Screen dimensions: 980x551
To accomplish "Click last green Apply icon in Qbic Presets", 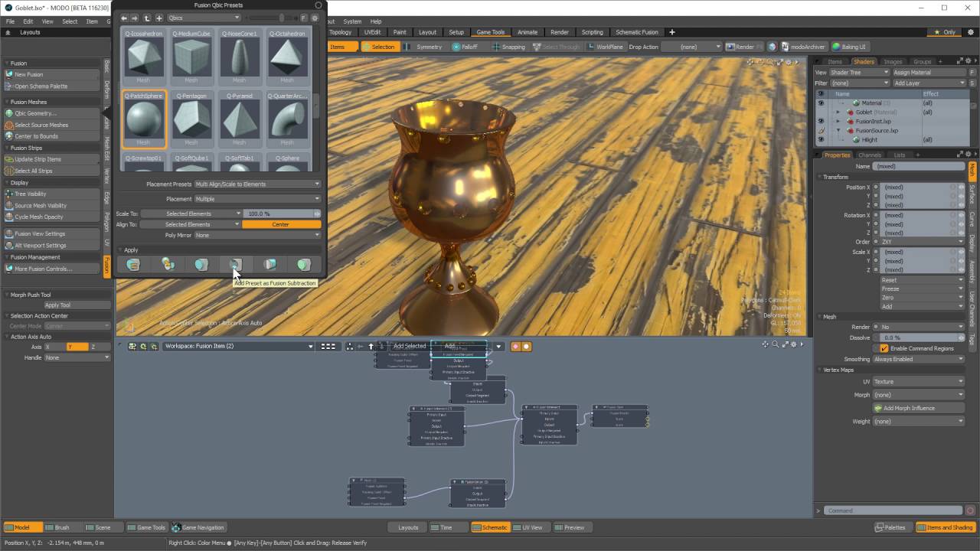I will [304, 264].
